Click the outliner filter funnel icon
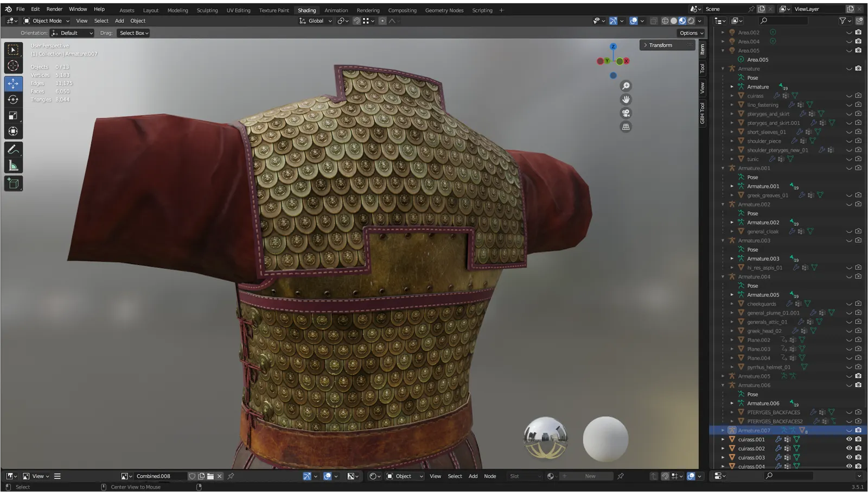868x492 pixels. coord(843,21)
